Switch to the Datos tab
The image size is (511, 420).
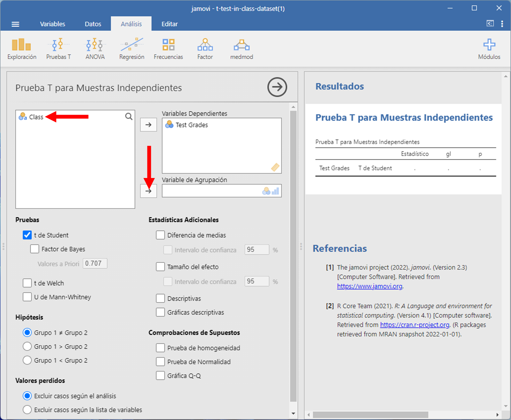pyautogui.click(x=93, y=24)
